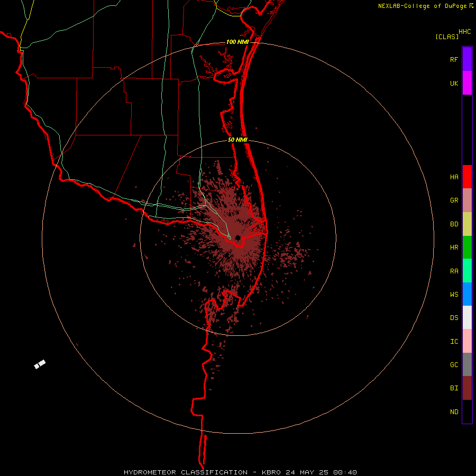Click the HA red legend swatch
The width and height of the screenshot is (476, 476).
pyautogui.click(x=467, y=177)
